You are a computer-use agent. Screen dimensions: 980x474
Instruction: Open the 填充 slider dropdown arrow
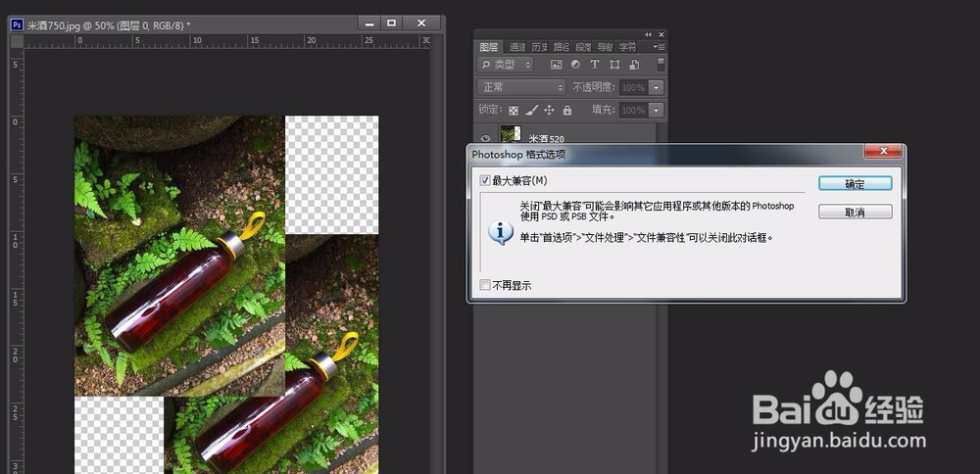click(657, 110)
